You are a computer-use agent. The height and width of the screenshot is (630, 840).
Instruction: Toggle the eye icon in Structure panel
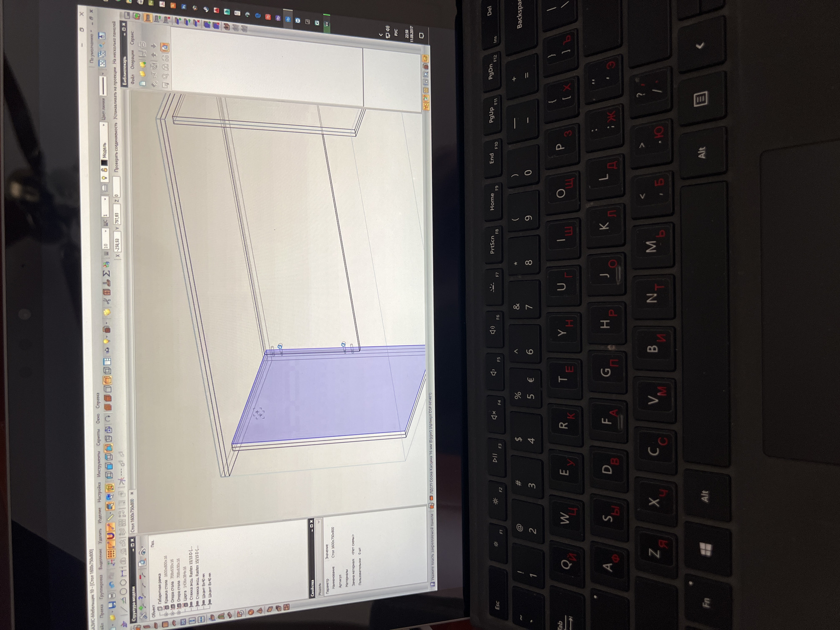143,551
